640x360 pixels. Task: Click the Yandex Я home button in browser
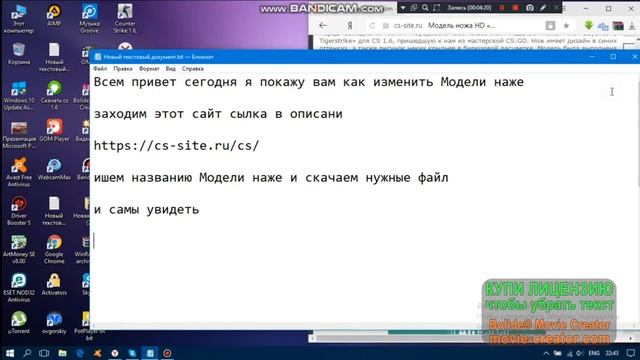(350, 25)
